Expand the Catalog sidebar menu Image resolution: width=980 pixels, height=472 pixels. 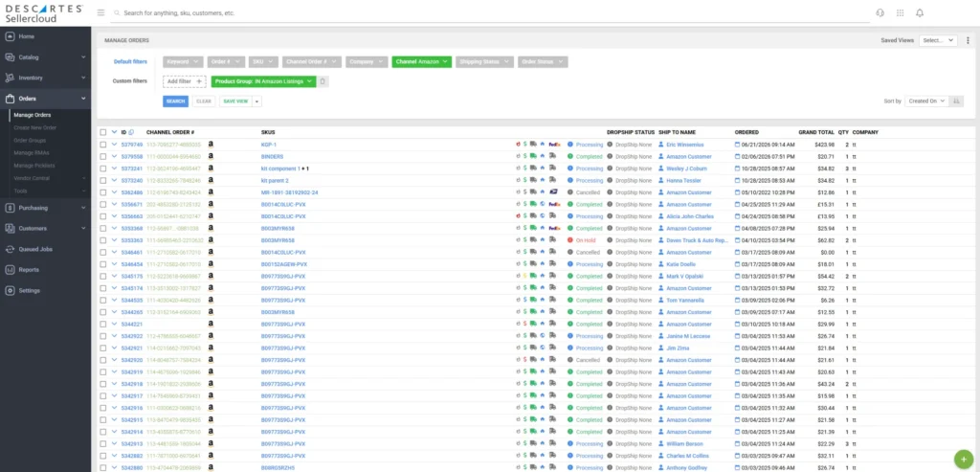click(x=45, y=56)
